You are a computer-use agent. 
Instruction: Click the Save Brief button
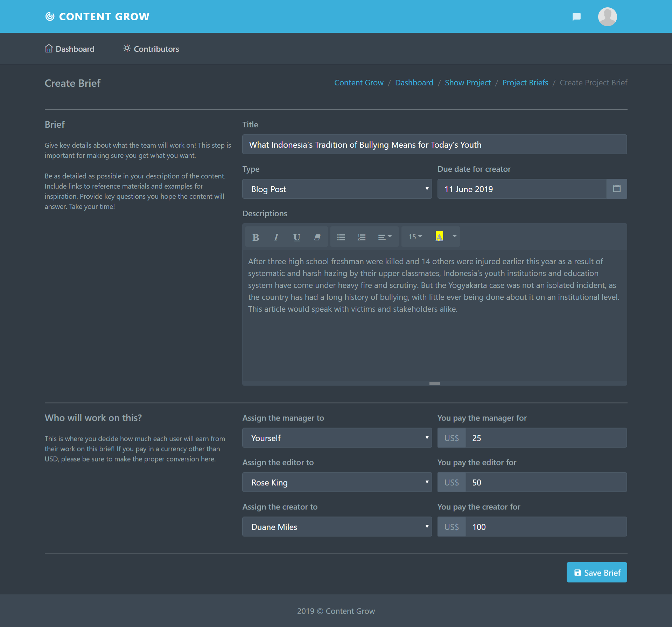tap(596, 573)
